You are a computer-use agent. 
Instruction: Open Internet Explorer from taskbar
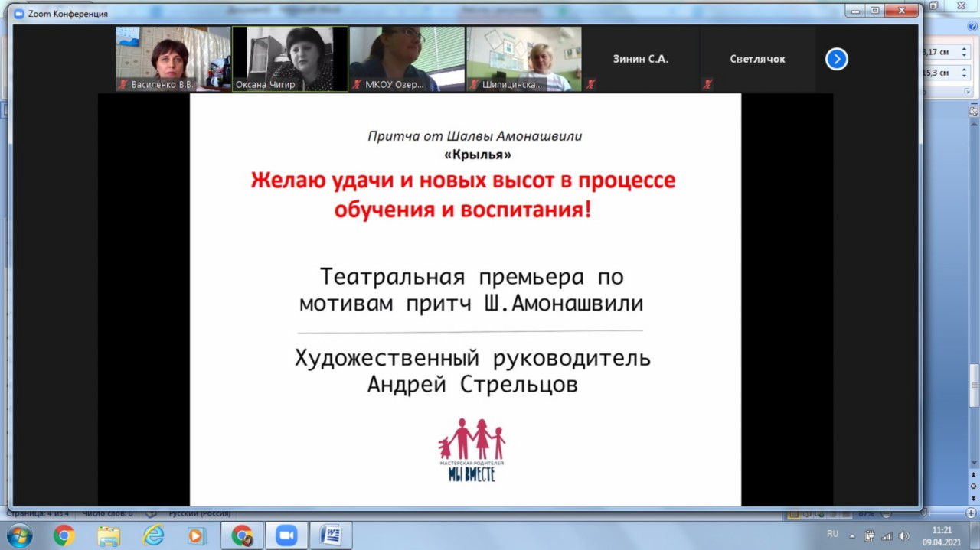click(x=154, y=535)
